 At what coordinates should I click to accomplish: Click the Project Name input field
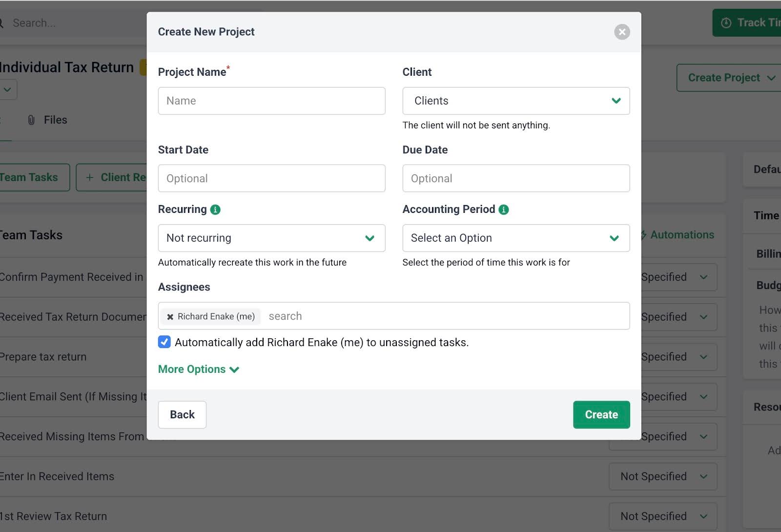271,101
